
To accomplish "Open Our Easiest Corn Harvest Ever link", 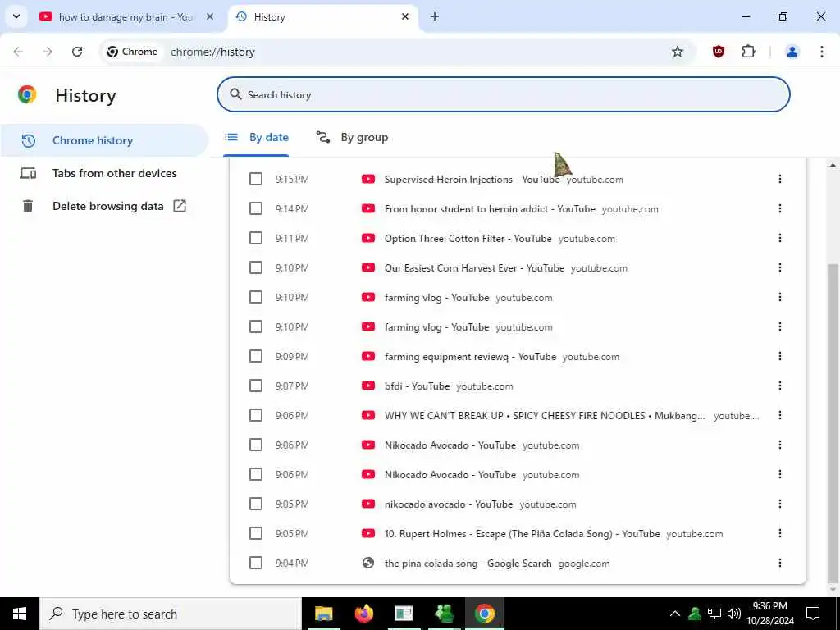I will click(474, 268).
